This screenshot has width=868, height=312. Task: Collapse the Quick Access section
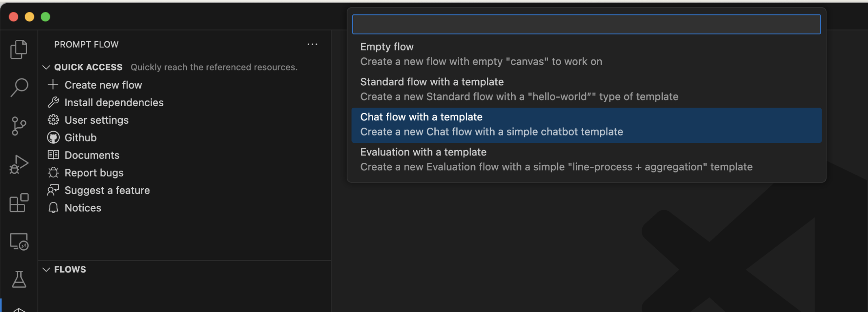coord(46,67)
